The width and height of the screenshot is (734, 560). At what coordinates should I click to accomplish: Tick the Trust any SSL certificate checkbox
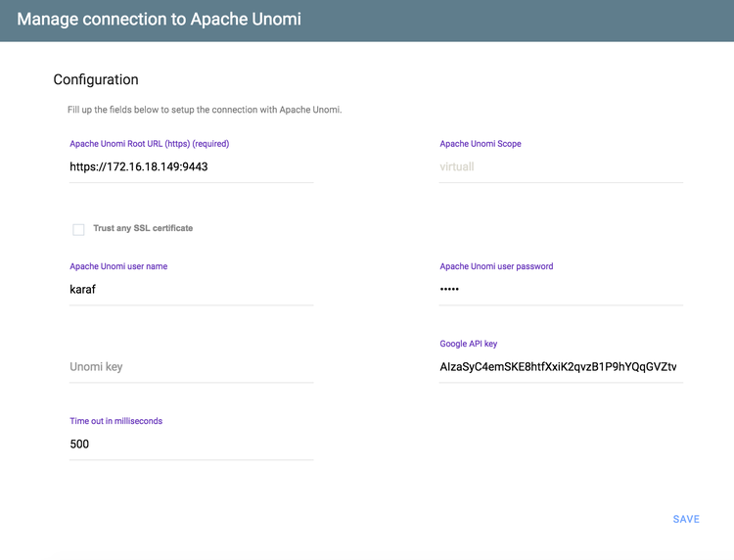coord(78,229)
